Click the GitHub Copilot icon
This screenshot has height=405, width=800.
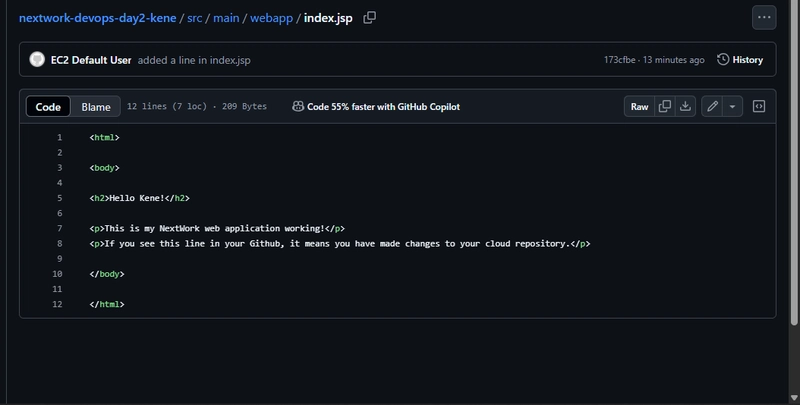click(x=298, y=107)
